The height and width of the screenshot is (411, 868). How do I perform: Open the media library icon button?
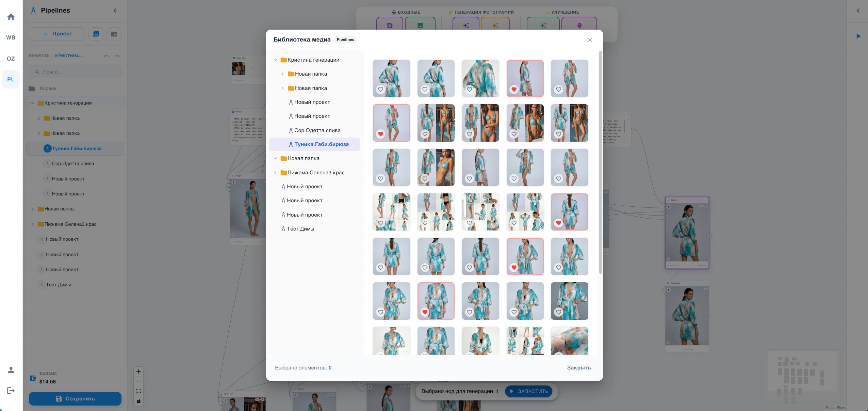click(x=96, y=34)
